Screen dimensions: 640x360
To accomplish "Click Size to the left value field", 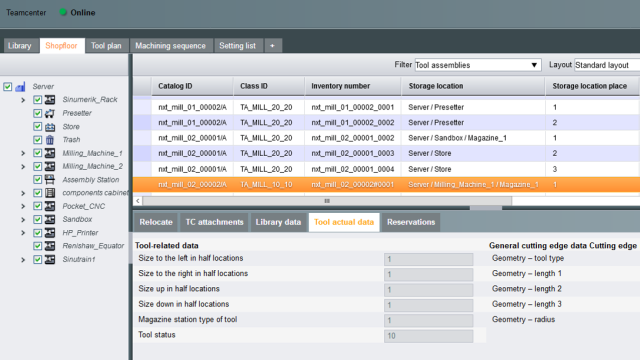I will point(428,259).
